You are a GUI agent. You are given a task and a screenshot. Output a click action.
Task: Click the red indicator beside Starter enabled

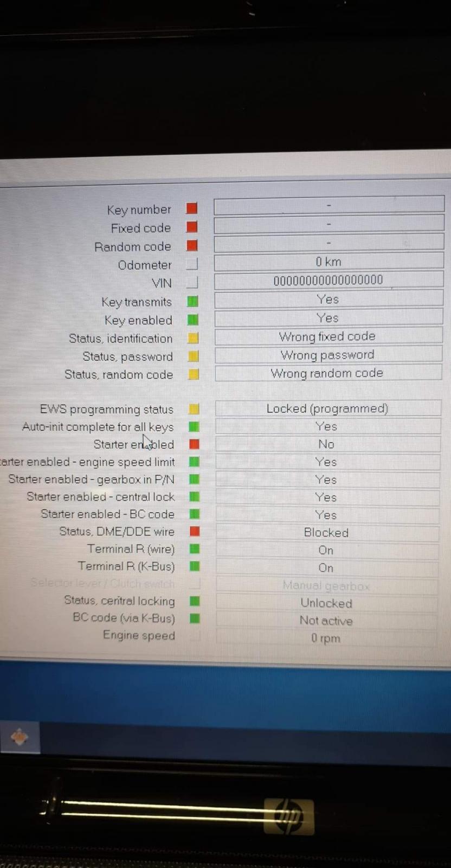coord(194,444)
